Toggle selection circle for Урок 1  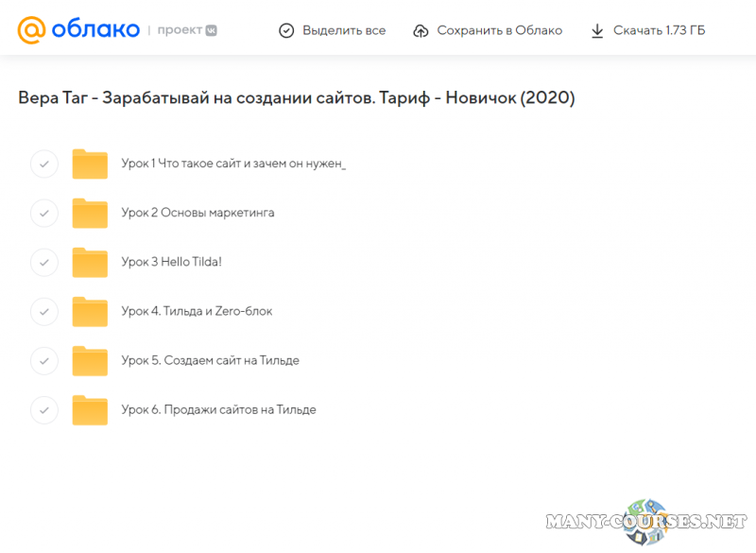pos(44,164)
